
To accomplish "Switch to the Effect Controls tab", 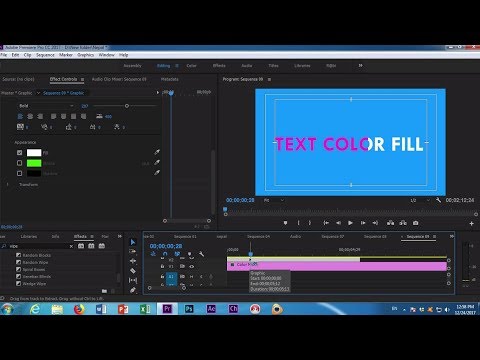I will (63, 79).
